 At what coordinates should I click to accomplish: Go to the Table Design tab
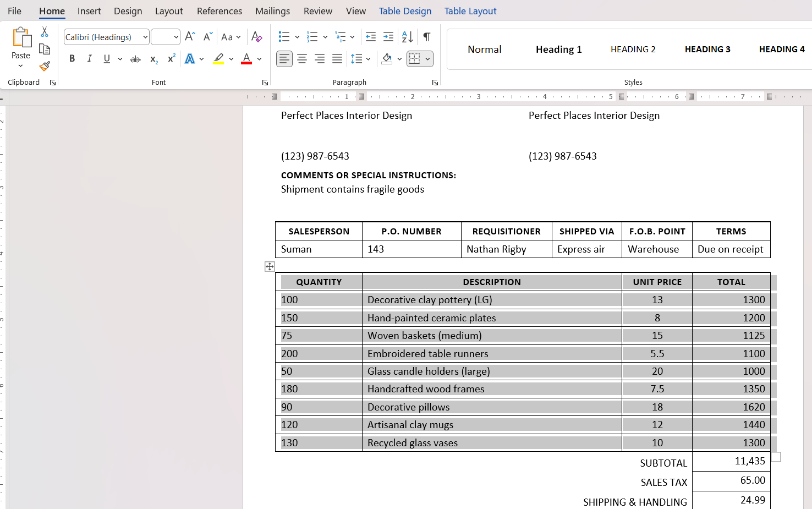point(405,11)
